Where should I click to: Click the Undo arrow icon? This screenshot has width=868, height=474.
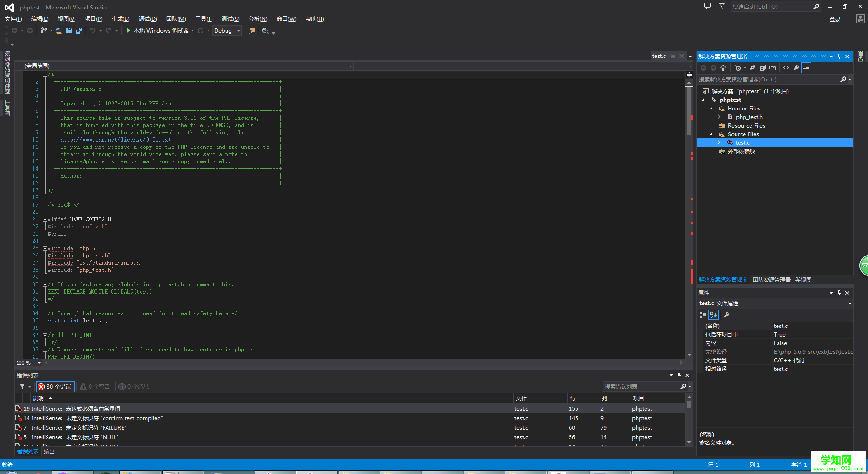coord(93,31)
